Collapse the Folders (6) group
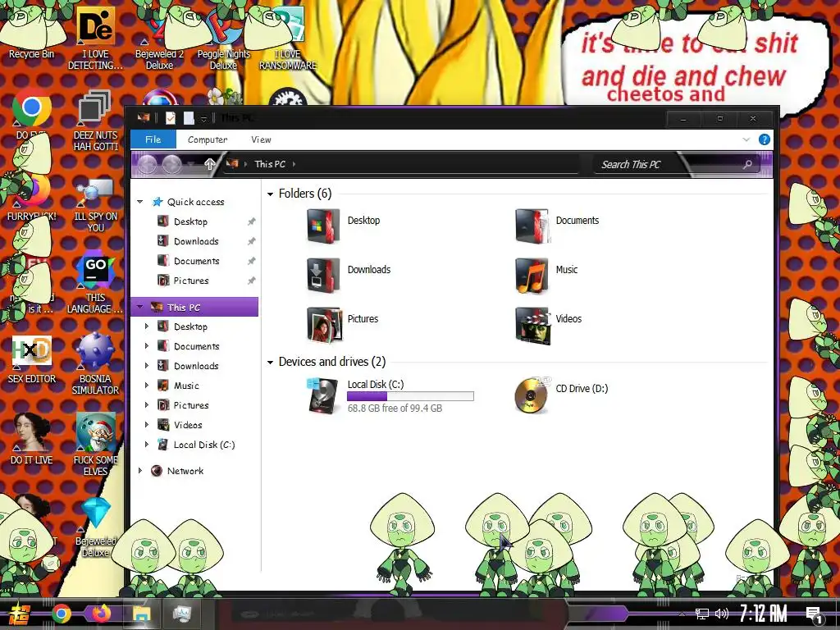840x630 pixels. tap(271, 194)
